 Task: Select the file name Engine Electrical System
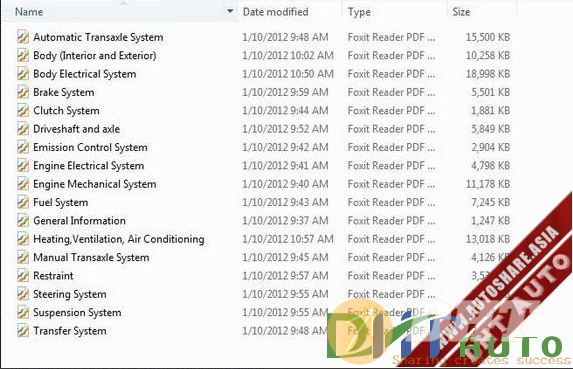click(88, 166)
